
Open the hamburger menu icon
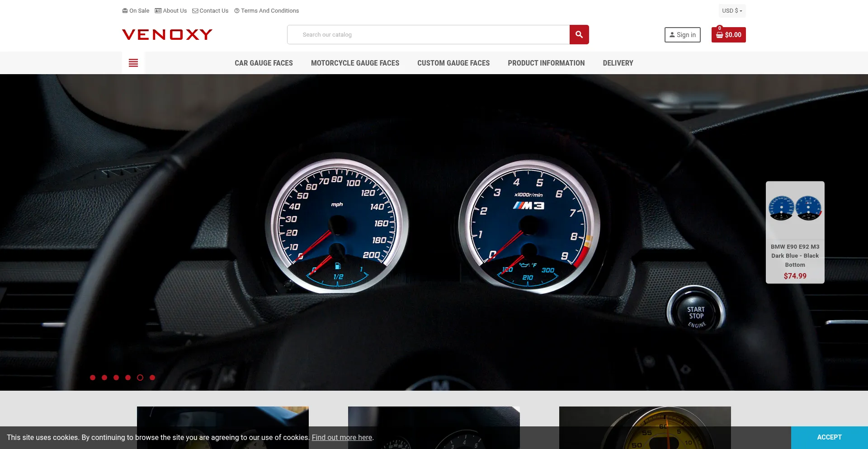pos(133,63)
